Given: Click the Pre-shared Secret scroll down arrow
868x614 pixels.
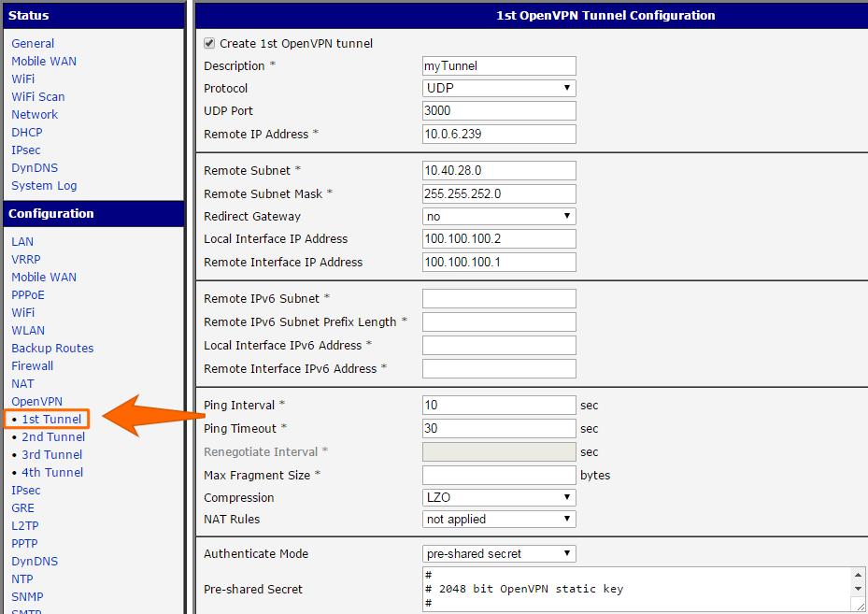Looking at the screenshot, I should (858, 589).
